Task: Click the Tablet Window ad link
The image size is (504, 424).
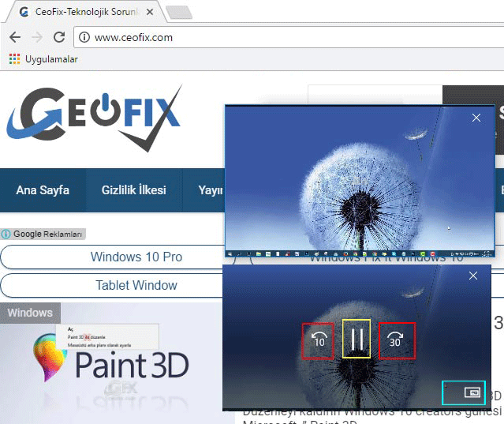Action: [136, 285]
